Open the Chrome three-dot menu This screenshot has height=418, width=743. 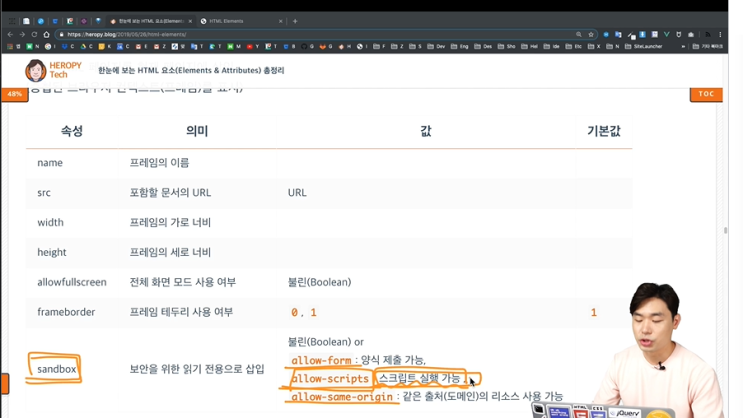(720, 34)
